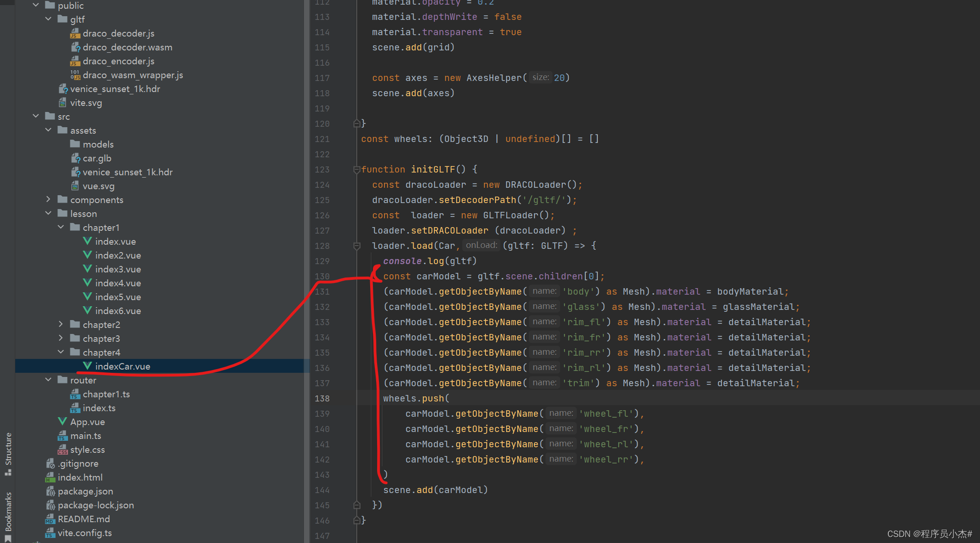Click the vite.config.ts file icon
980x543 pixels.
50,533
